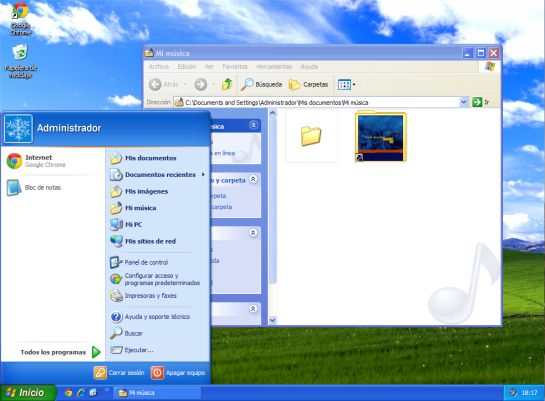
Task: Open the Forward history dropdown arrow
Action: [x=213, y=84]
